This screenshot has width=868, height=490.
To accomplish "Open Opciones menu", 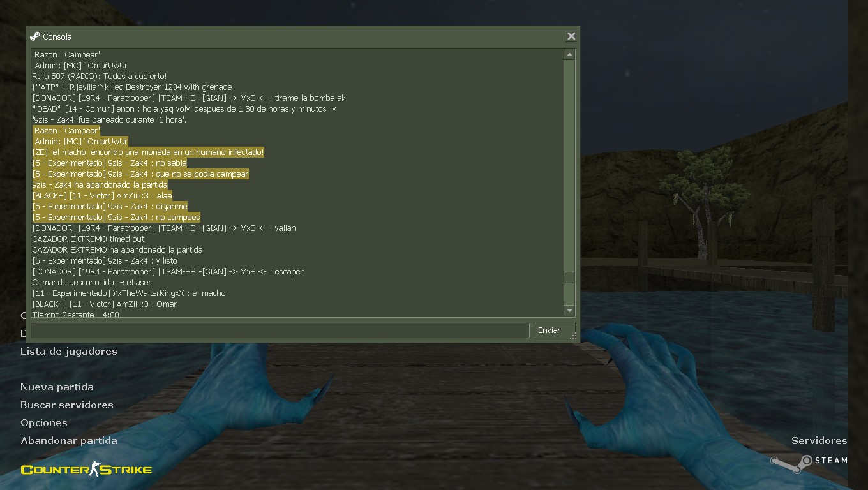I will [x=44, y=423].
